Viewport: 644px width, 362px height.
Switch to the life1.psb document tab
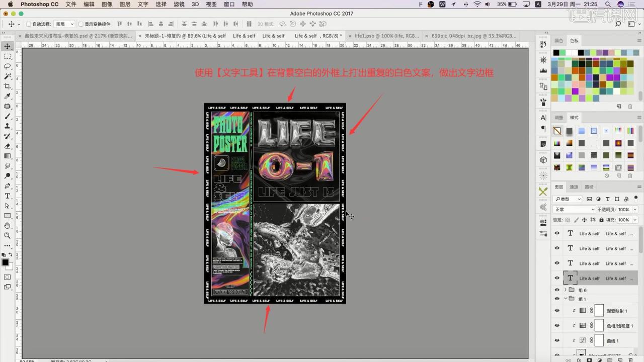tap(386, 36)
